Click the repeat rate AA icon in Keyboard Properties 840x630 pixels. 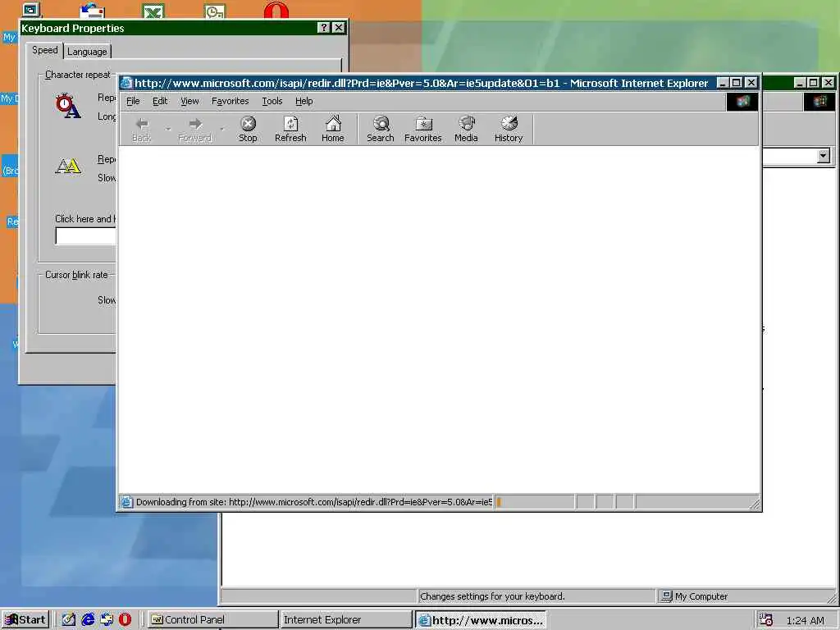click(68, 166)
